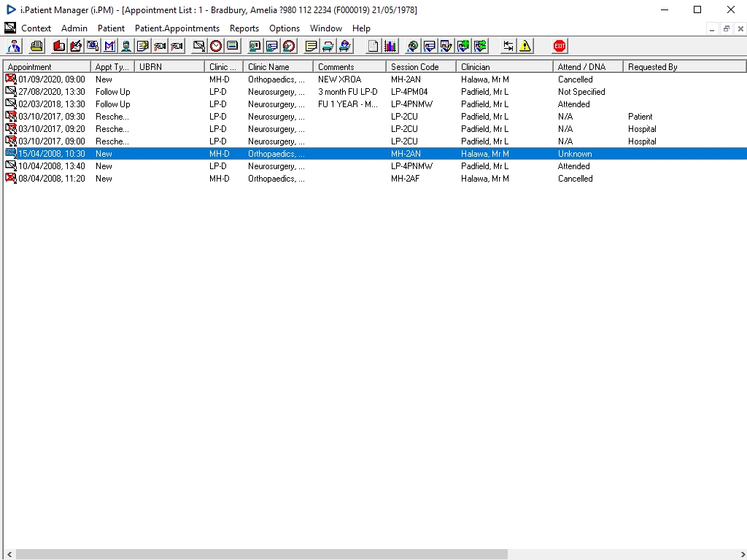Click the blank document toolbar icon
Viewport: 747px width, 560px height.
tap(373, 46)
